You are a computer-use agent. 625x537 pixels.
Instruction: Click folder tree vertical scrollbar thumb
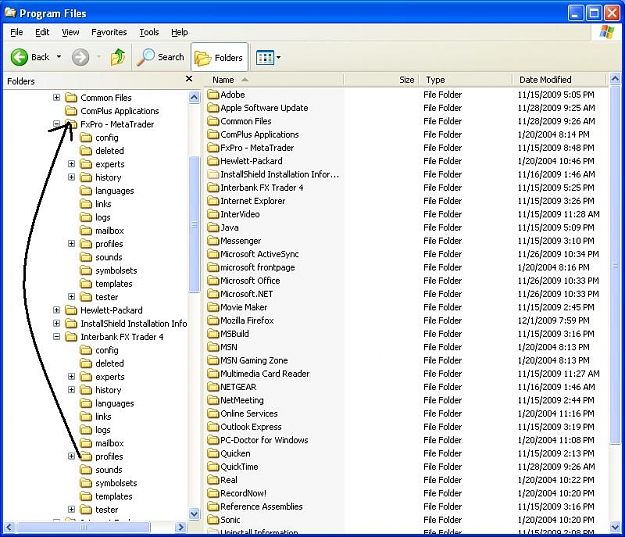(x=194, y=224)
